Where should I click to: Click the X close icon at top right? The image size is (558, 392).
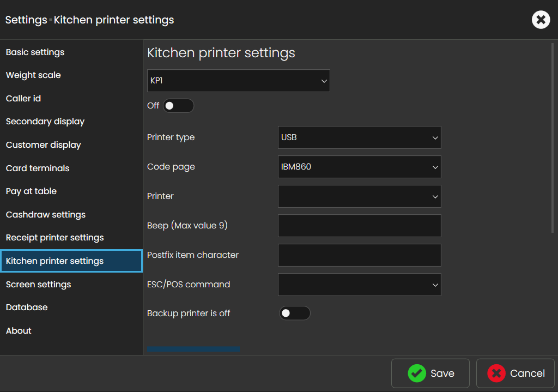point(541,20)
